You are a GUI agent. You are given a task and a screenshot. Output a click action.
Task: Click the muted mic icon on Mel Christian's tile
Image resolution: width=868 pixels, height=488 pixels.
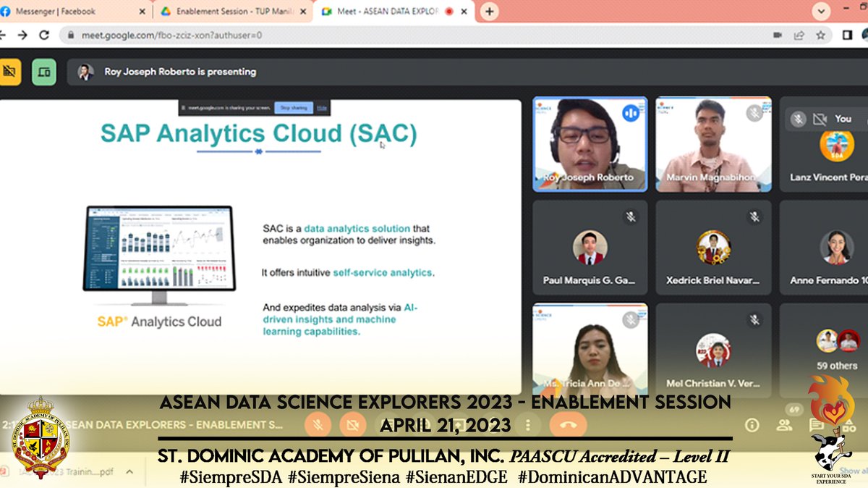754,319
